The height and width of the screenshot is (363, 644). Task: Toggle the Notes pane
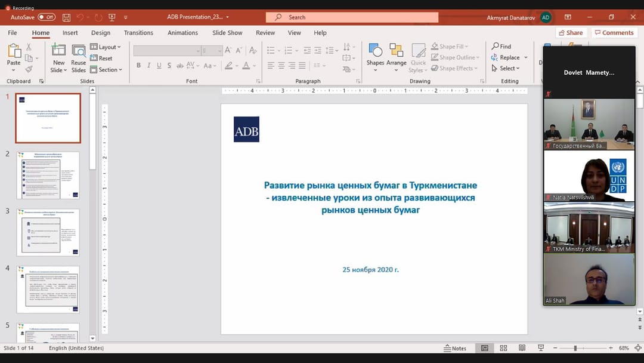coord(454,347)
